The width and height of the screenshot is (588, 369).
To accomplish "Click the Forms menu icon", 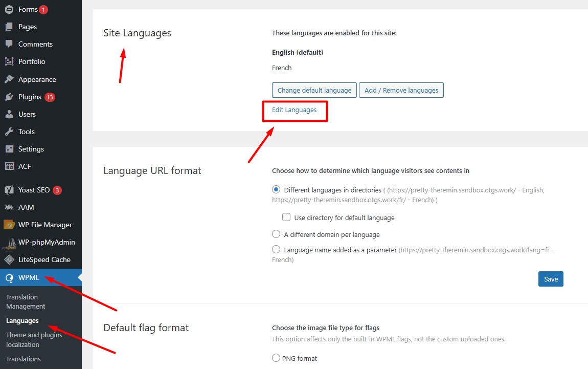I will [x=9, y=9].
